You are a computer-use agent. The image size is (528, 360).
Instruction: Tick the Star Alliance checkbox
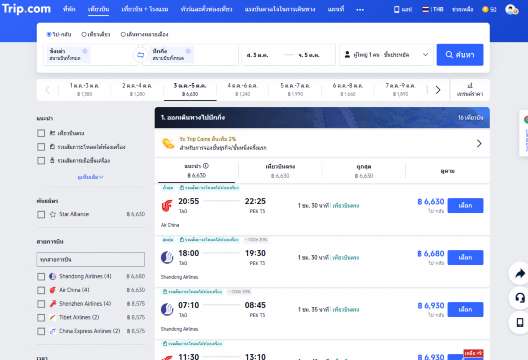pos(41,214)
